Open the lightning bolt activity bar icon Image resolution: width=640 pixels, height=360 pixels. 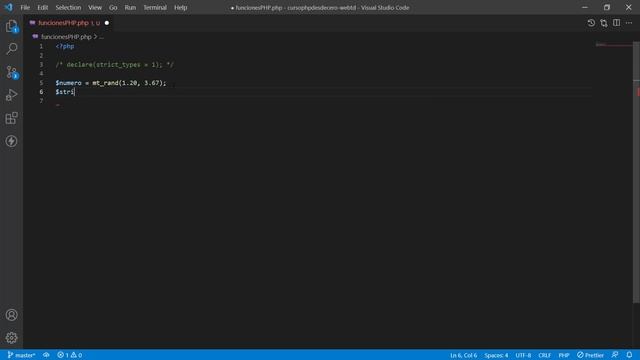pos(11,141)
